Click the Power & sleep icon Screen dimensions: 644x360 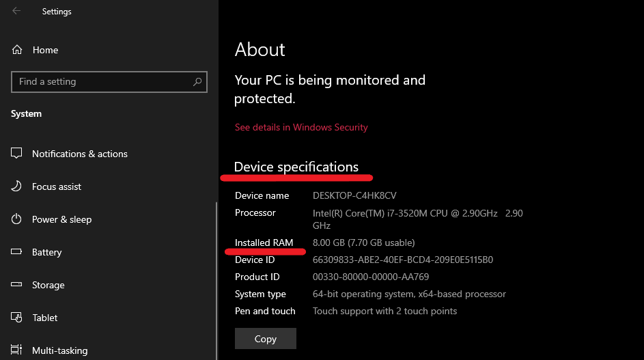[16, 219]
